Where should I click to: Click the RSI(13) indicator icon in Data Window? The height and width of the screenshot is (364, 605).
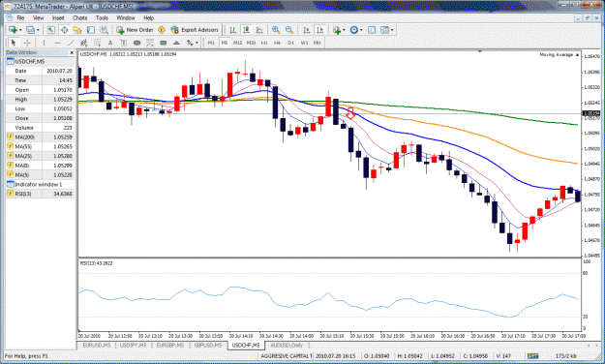coord(10,194)
